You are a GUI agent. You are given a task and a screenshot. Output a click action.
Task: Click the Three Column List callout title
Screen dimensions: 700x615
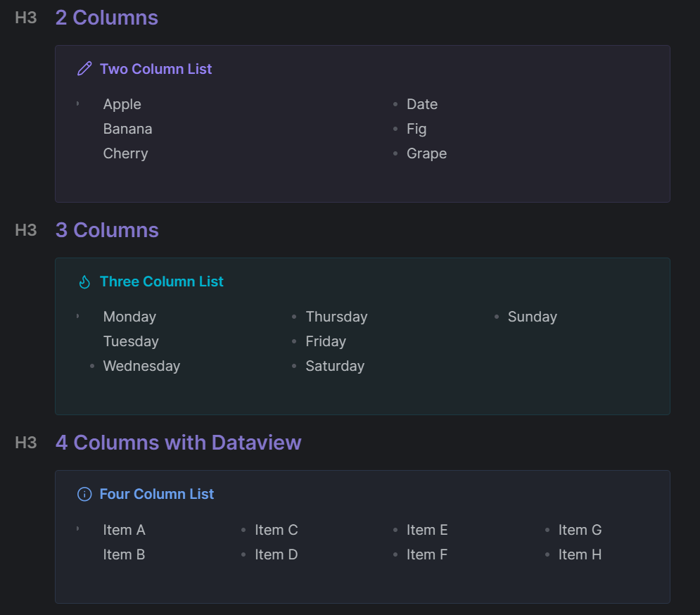pyautogui.click(x=161, y=281)
